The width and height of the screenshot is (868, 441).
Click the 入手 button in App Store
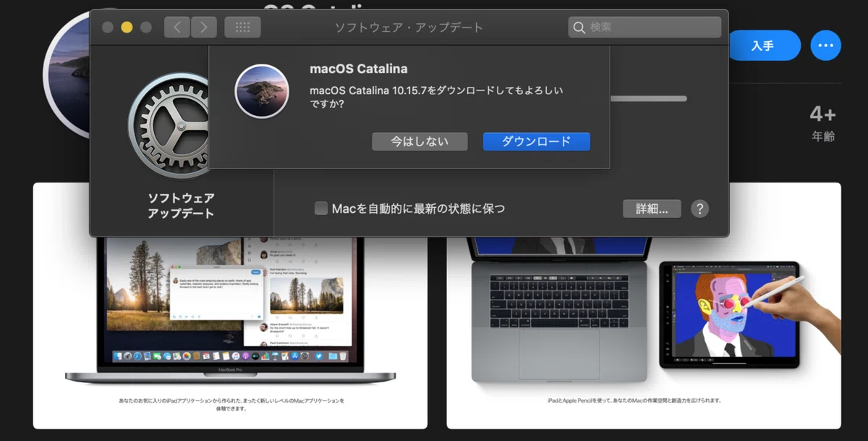[762, 46]
